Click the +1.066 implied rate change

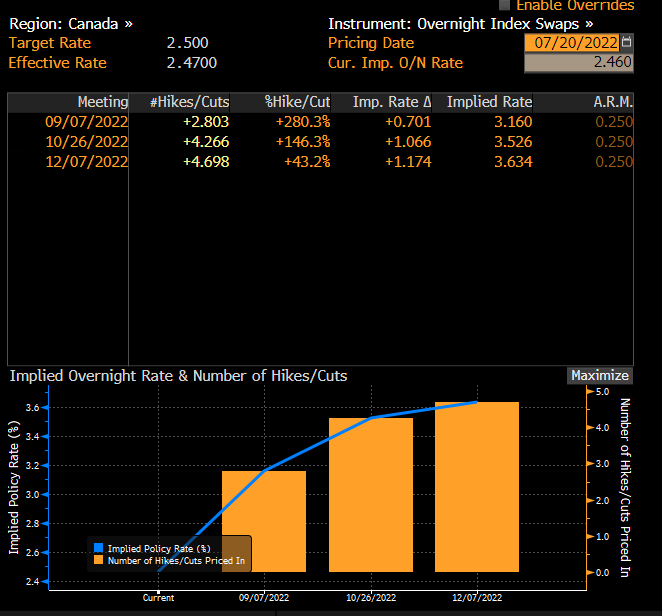point(408,142)
